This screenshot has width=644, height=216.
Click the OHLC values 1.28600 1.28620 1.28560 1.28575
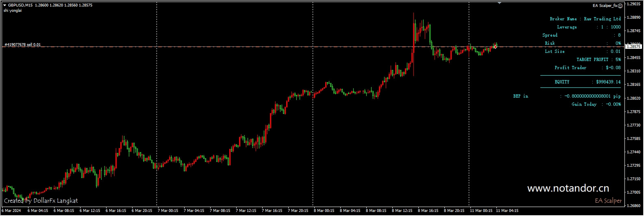63,5
